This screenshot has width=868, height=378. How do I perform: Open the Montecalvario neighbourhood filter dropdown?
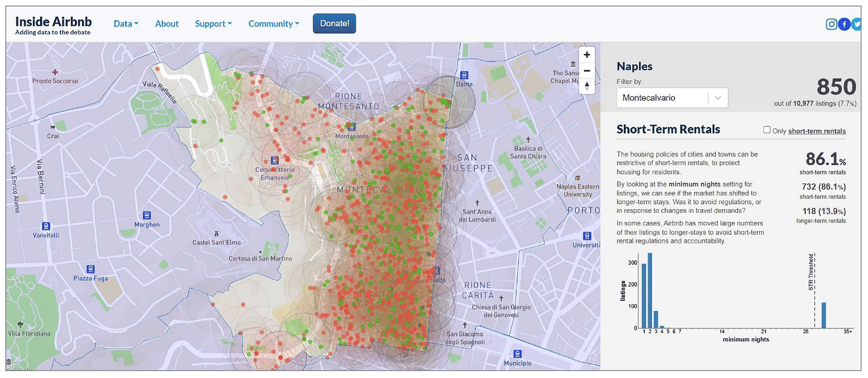[x=672, y=98]
